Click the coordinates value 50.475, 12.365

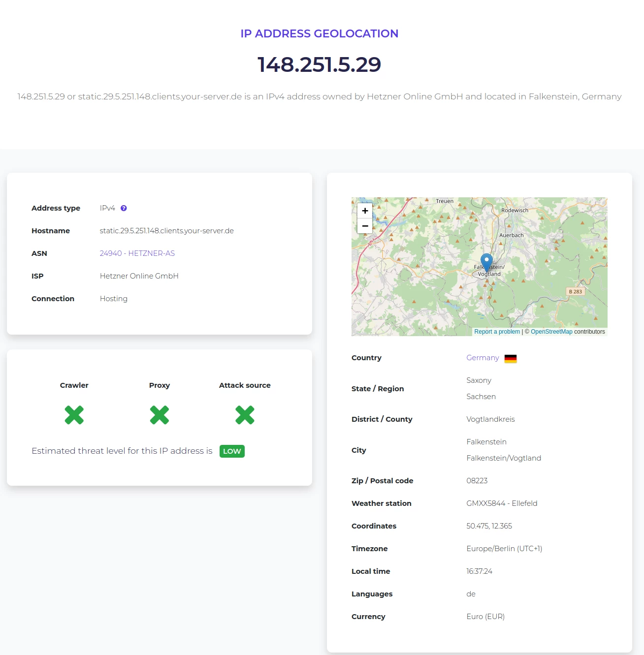pyautogui.click(x=489, y=526)
